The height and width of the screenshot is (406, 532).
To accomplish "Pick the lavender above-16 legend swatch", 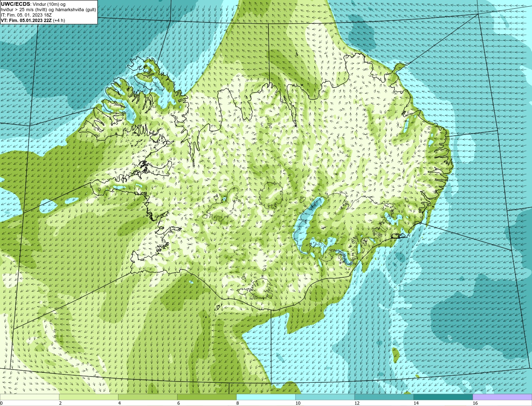I will (502, 397).
